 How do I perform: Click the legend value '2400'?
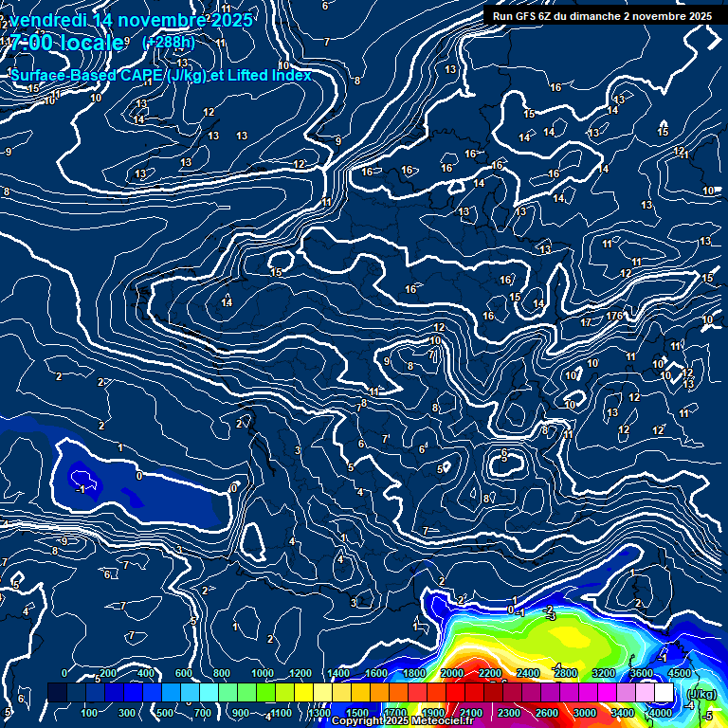pyautogui.click(x=528, y=673)
